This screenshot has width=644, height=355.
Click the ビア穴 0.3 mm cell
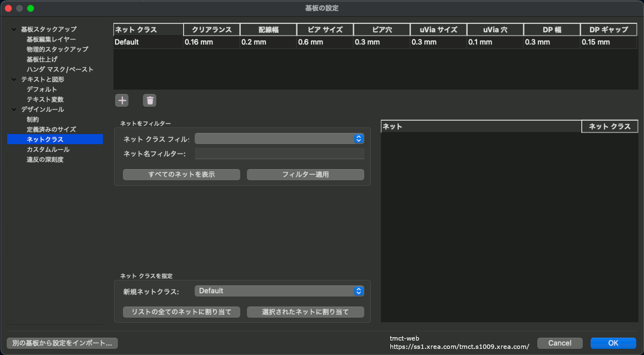tap(382, 42)
